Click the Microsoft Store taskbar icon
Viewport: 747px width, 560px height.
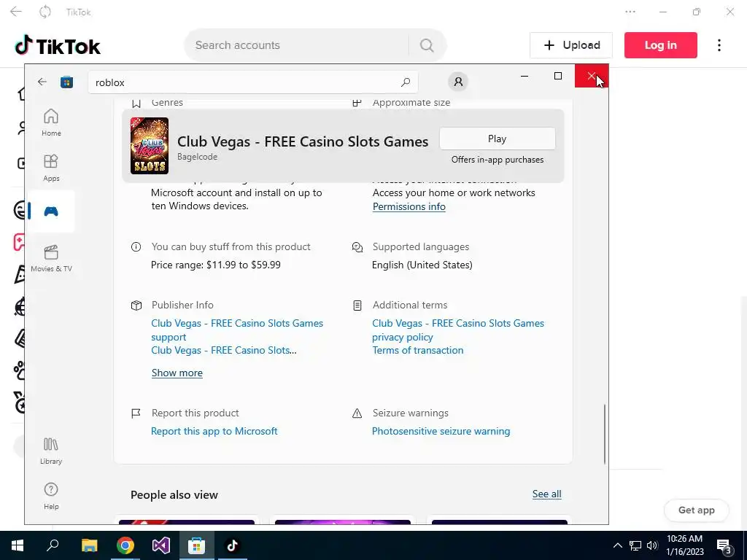(196, 545)
